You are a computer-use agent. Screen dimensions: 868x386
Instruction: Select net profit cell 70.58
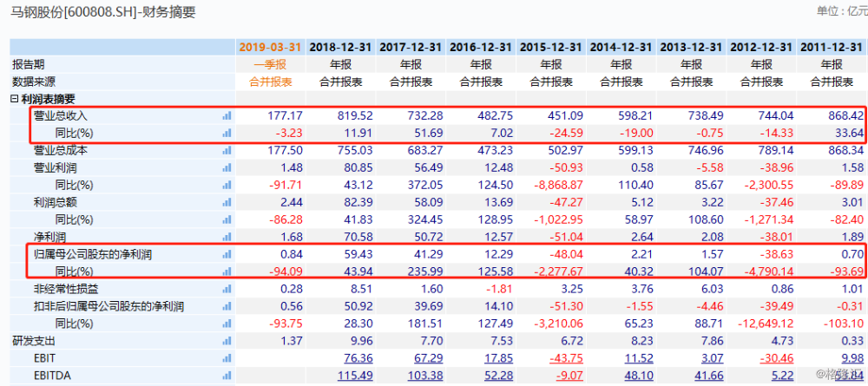358,238
